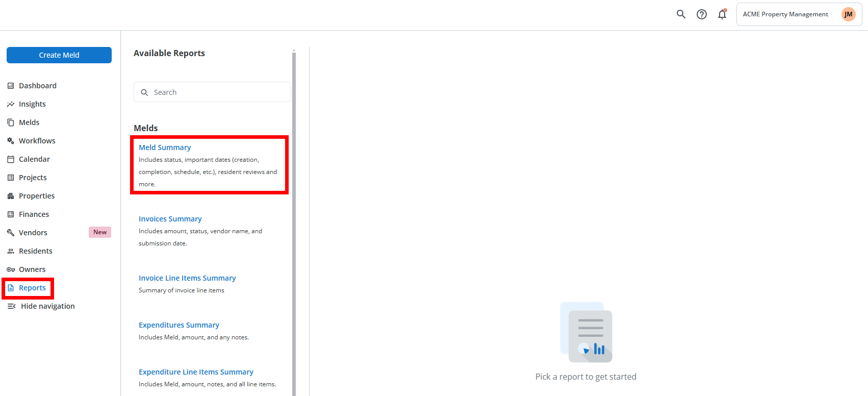868x396 pixels.
Task: Collapse sidebar with Hide navigation
Action: [41, 306]
